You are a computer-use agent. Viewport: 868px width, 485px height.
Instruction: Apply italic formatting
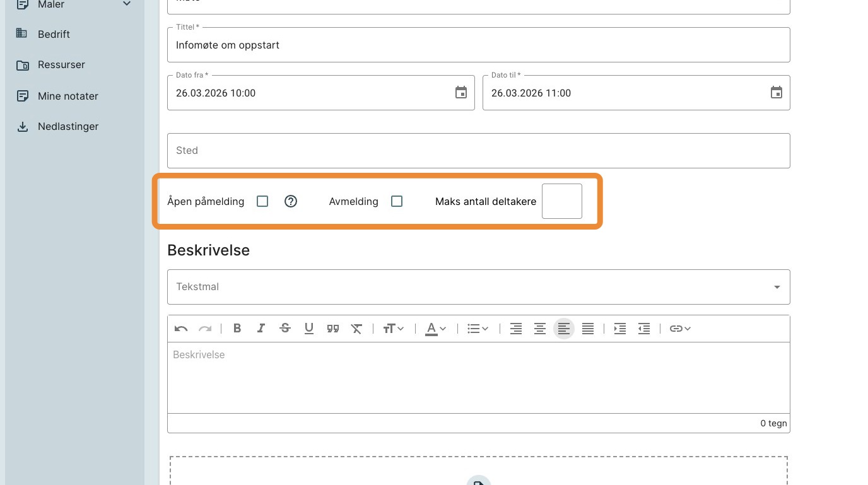coord(261,329)
